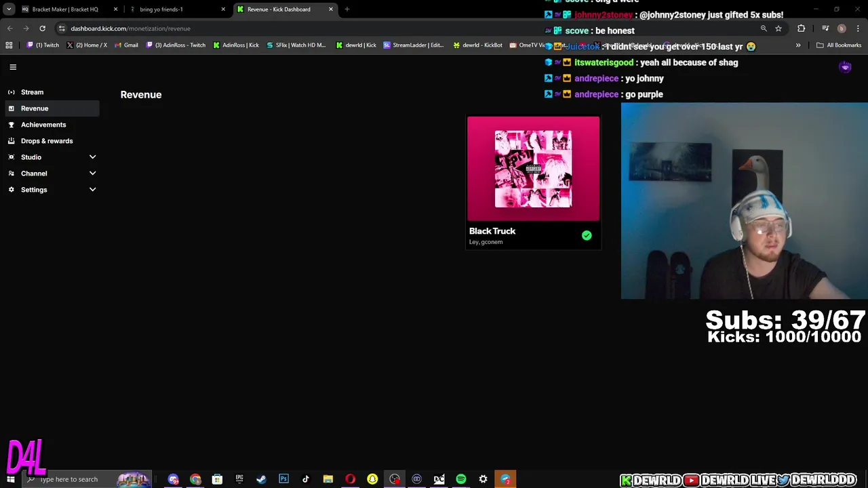Expand the Studio section chevron

click(x=93, y=157)
